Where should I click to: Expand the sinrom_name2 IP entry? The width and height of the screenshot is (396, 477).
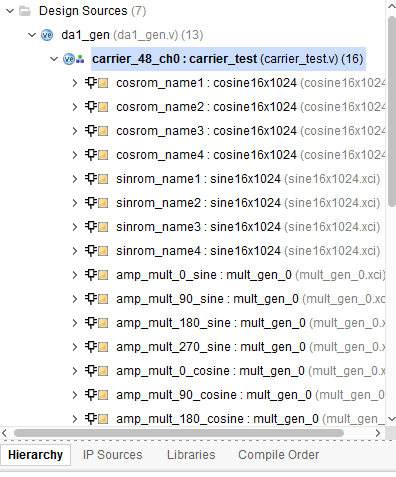point(75,203)
